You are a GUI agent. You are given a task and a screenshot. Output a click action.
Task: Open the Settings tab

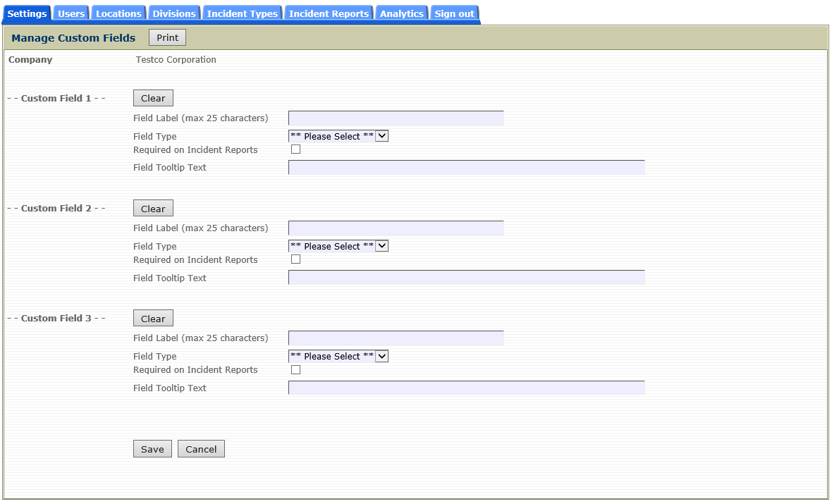click(27, 14)
